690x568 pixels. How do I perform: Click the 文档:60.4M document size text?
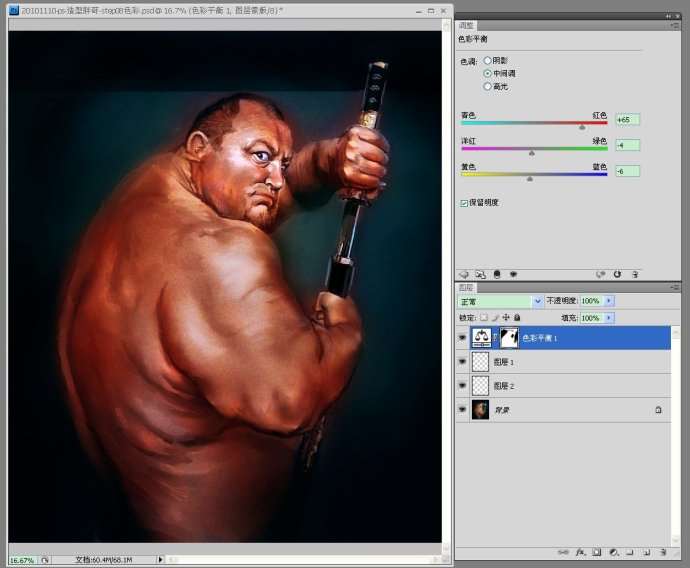click(x=104, y=560)
